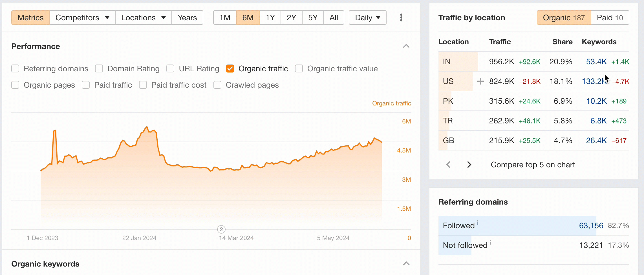Click the Not followed info icon
This screenshot has height=275, width=644.
(x=490, y=243)
